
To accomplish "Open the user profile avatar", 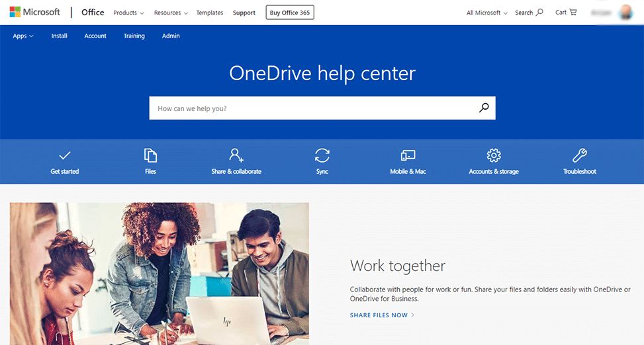I will pyautogui.click(x=626, y=13).
